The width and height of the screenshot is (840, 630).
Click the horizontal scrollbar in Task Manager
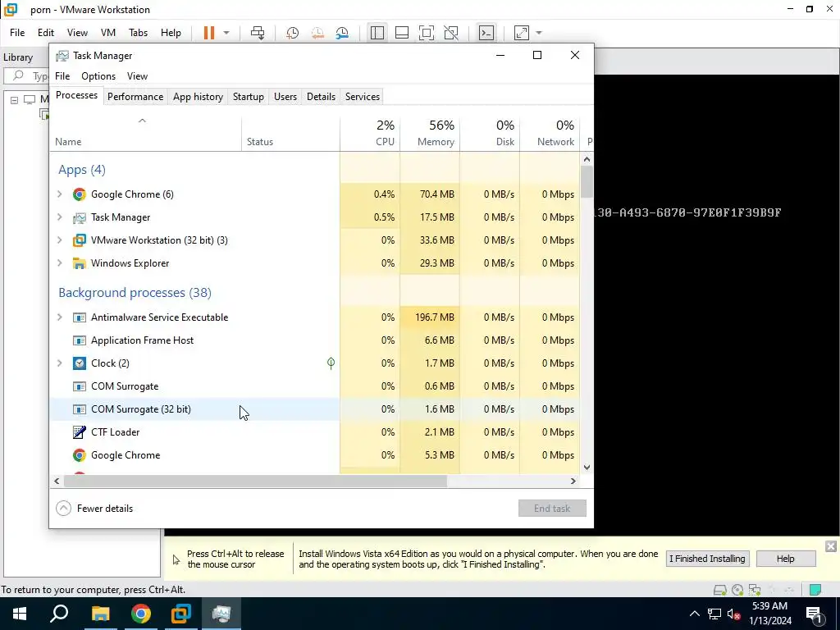click(x=255, y=481)
